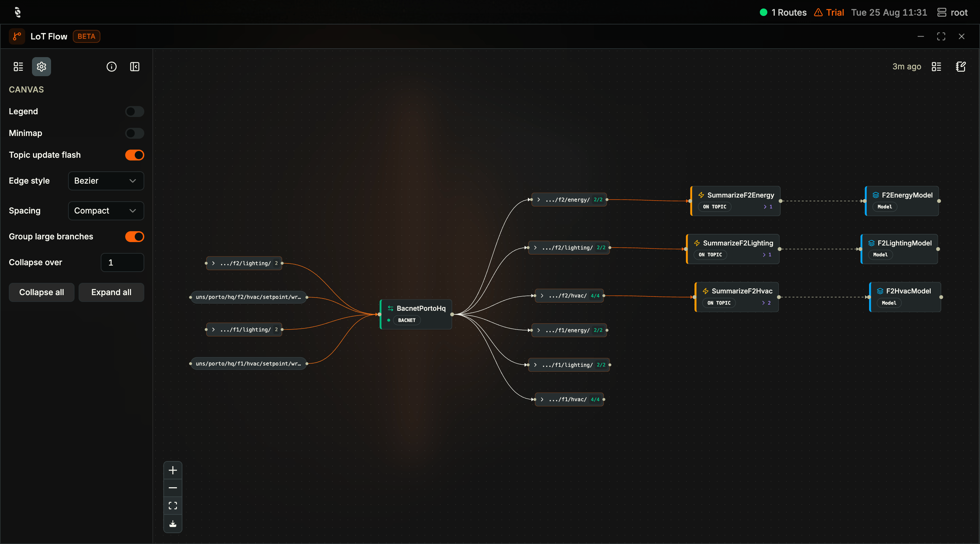Expand SummarizeF2Energy outputs count 1
980x544 pixels.
point(768,207)
